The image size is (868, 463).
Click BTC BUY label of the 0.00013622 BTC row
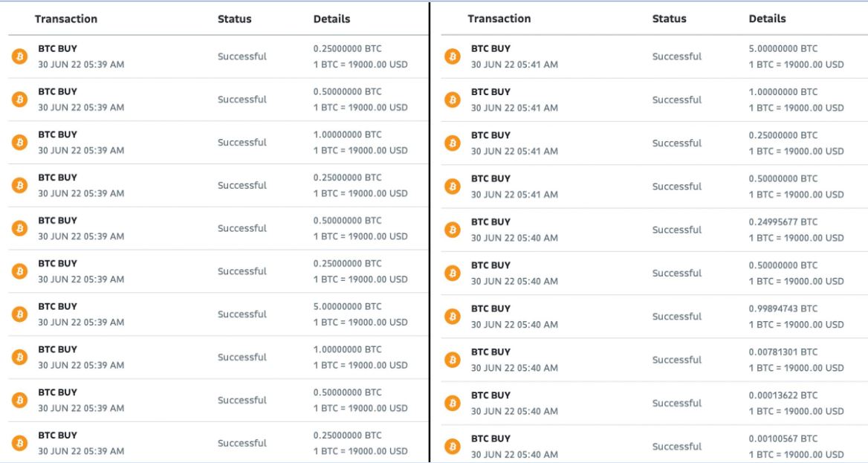point(490,395)
